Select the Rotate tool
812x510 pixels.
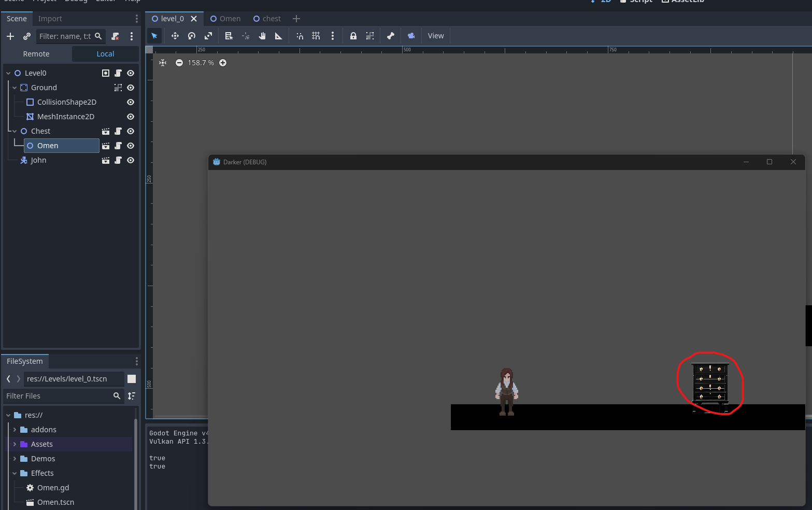coord(191,36)
